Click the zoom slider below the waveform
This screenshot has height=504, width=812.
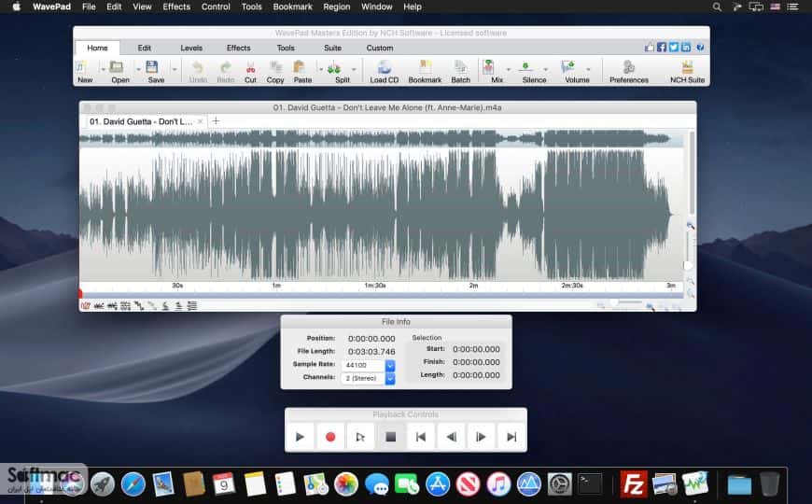[624, 302]
